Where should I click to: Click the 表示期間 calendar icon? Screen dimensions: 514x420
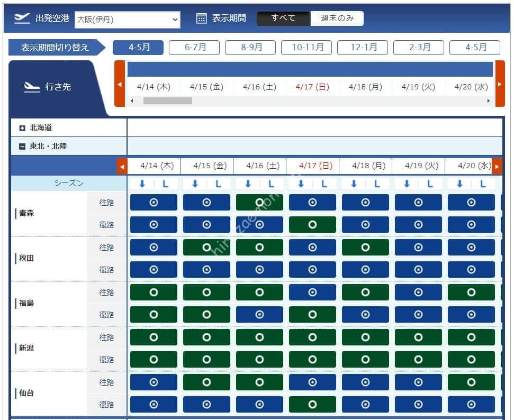[x=201, y=19]
